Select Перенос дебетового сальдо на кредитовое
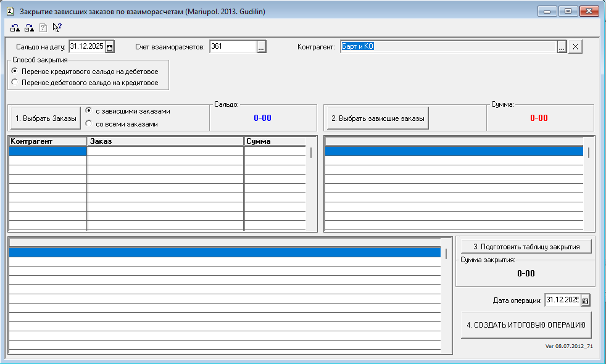Image resolution: width=606 pixels, height=364 pixels. coord(14,82)
